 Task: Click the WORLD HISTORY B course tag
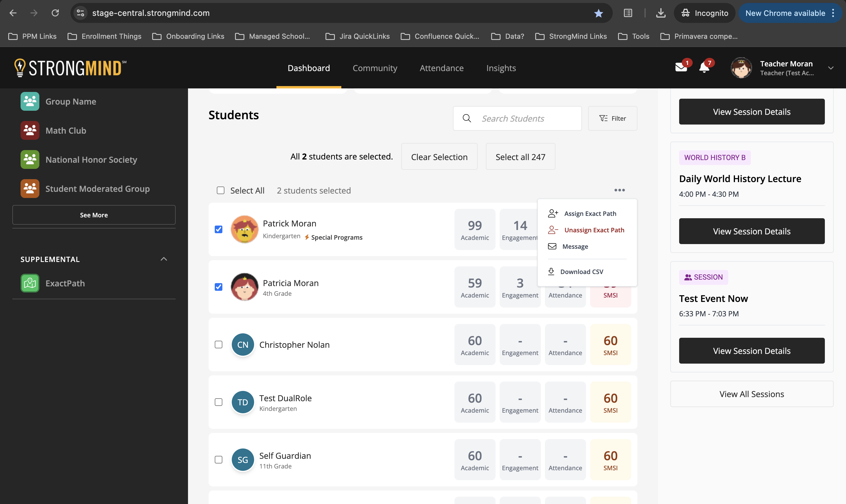(715, 158)
